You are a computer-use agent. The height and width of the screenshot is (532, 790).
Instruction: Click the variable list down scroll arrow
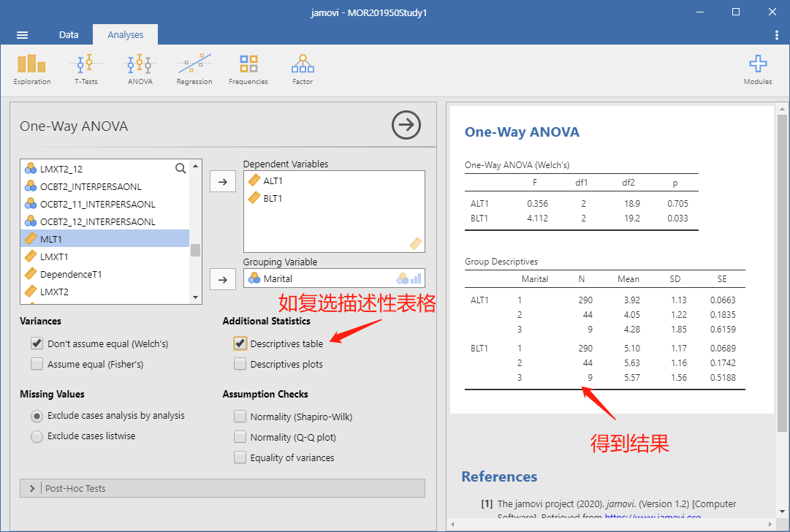pos(195,297)
